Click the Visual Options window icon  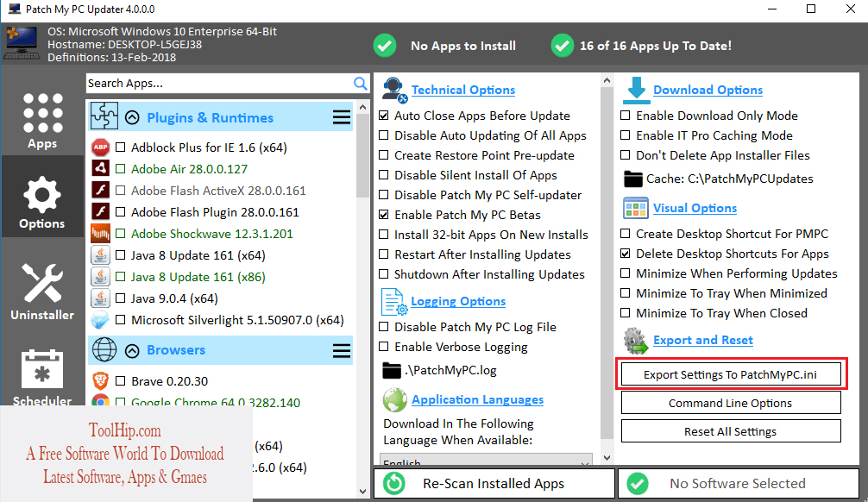coord(636,208)
